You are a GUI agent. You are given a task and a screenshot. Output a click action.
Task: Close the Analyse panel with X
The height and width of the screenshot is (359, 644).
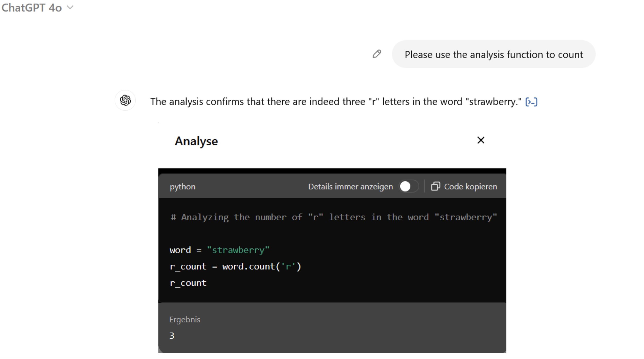481,140
